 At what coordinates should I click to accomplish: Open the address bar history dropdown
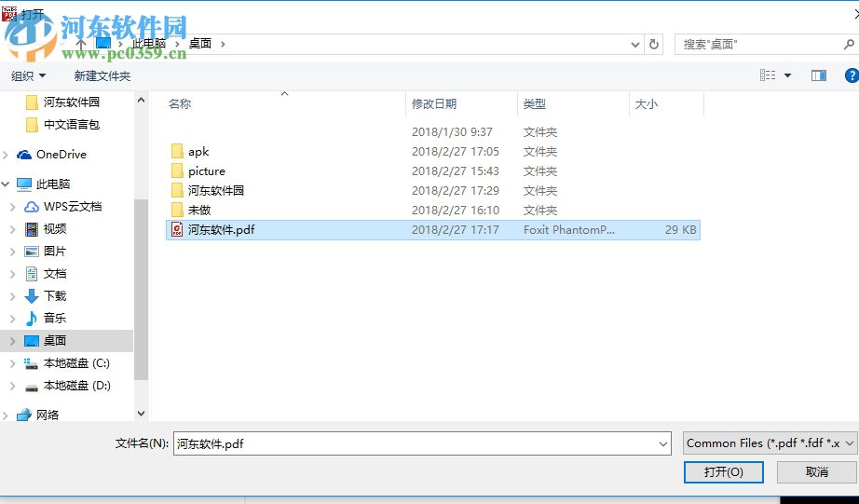635,45
